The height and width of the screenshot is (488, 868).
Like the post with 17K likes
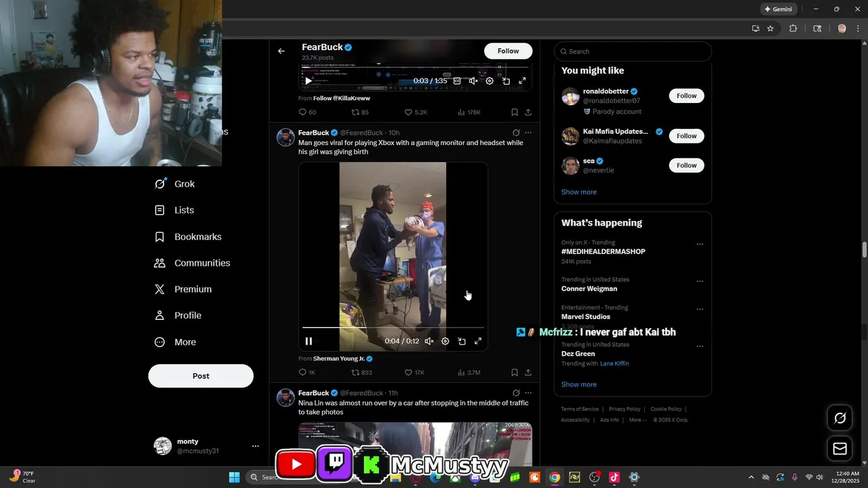pyautogui.click(x=414, y=372)
